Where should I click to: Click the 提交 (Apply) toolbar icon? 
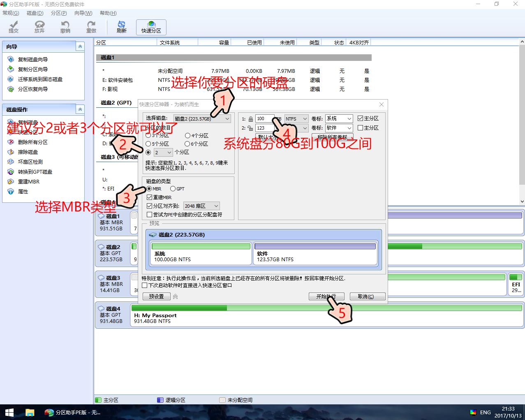click(14, 27)
